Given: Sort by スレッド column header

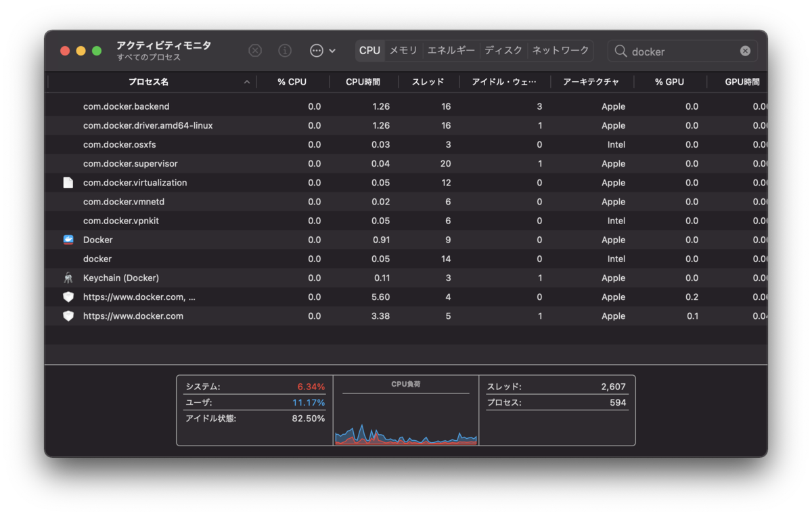Looking at the screenshot, I should coord(428,82).
